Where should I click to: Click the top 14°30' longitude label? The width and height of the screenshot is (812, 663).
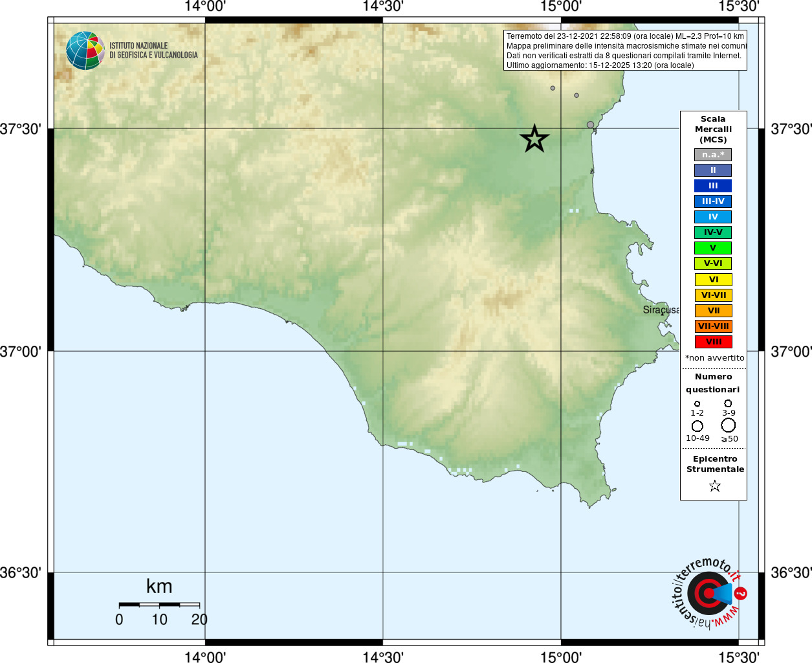382,7
